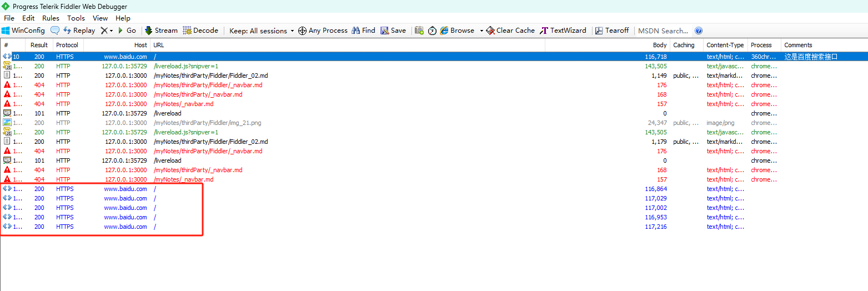This screenshot has height=291, width=868.
Task: Open WinConfig from the toolbar
Action: point(23,31)
